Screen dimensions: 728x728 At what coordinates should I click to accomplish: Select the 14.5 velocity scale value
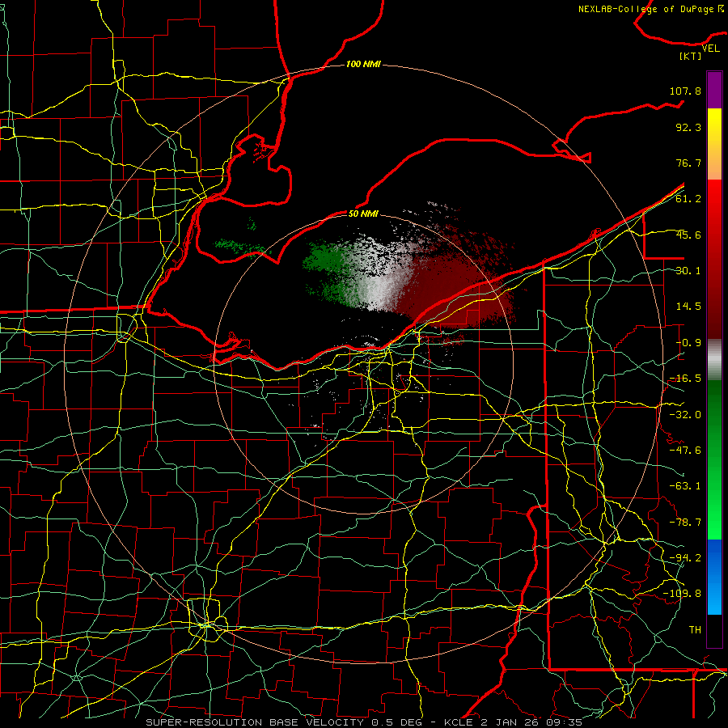click(x=688, y=307)
